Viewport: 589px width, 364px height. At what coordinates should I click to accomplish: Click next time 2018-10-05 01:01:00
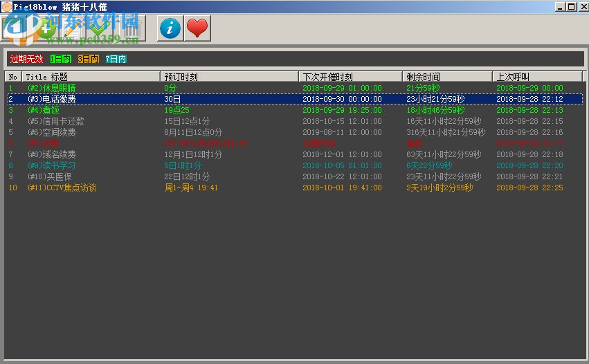342,165
